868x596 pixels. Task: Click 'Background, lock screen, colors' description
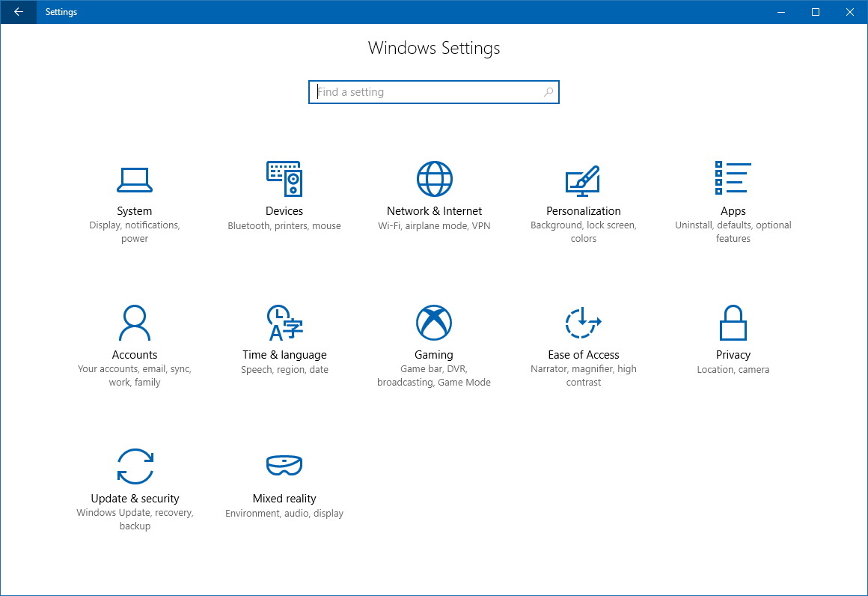[x=584, y=231]
